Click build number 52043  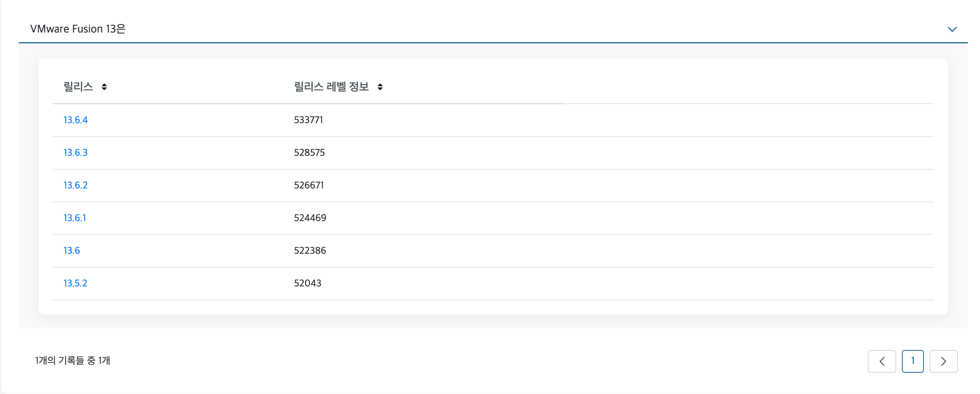[x=308, y=284]
